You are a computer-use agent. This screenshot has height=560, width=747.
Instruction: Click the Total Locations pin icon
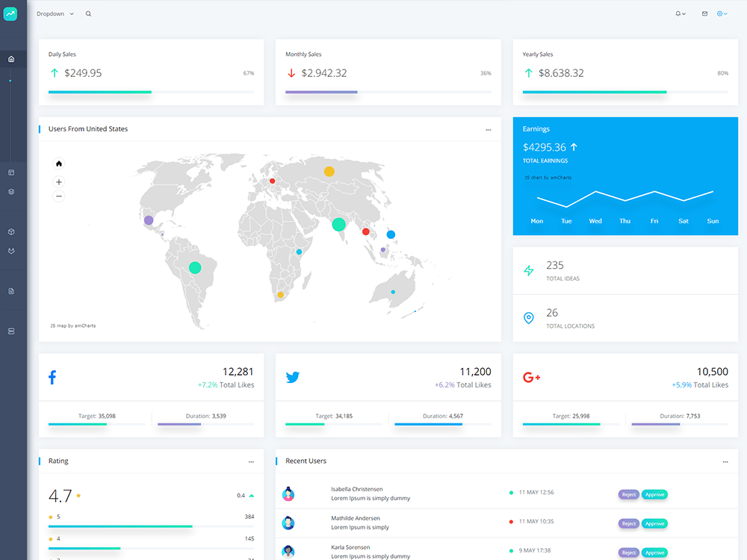pyautogui.click(x=529, y=317)
